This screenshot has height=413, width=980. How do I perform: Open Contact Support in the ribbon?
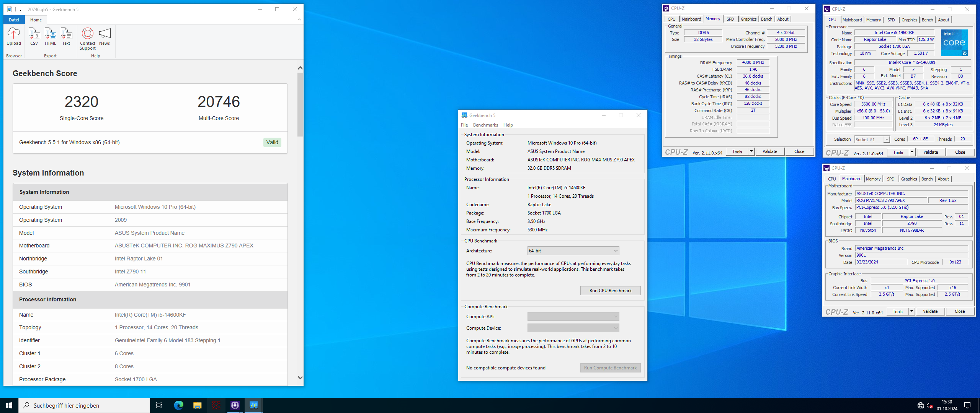(88, 39)
